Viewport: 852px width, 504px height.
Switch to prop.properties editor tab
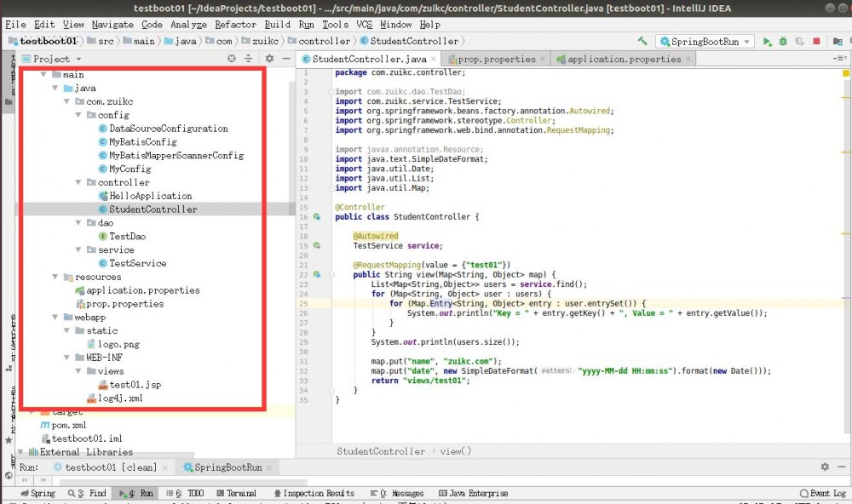click(496, 59)
